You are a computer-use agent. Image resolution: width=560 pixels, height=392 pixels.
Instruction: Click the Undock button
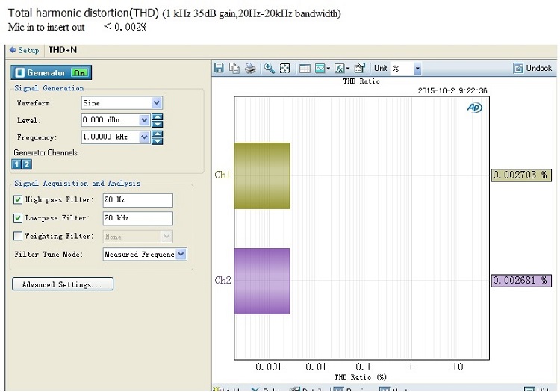533,68
